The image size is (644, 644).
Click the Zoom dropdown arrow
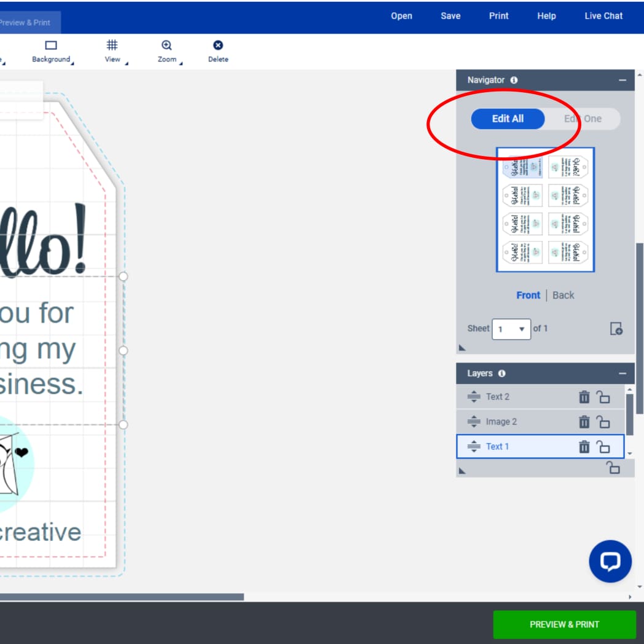pos(181,63)
